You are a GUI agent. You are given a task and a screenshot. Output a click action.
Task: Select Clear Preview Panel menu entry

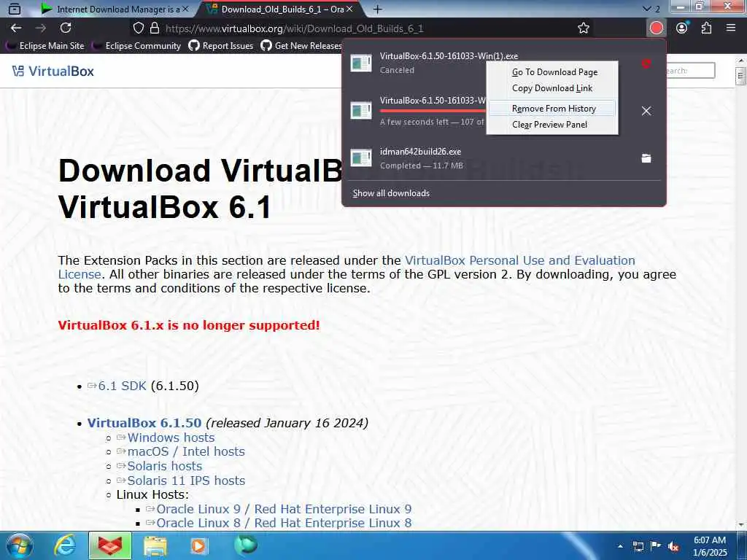pyautogui.click(x=549, y=125)
